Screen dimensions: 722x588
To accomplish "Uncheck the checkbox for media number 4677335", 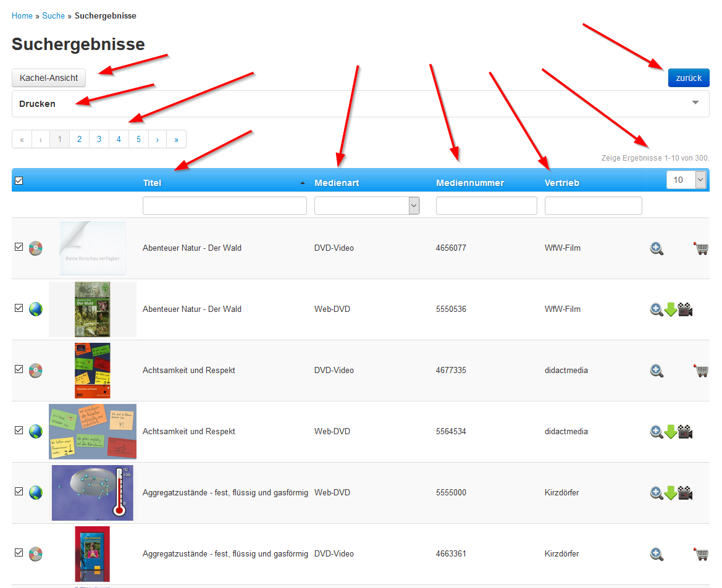I will pyautogui.click(x=19, y=369).
